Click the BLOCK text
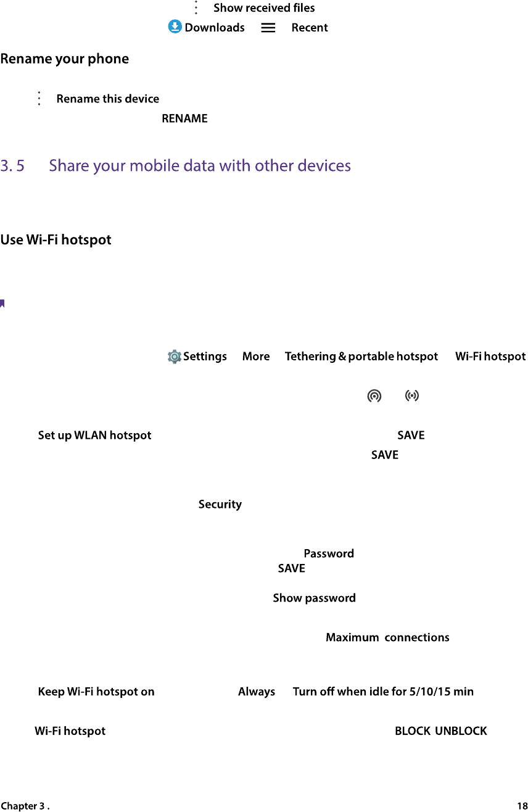 [413, 731]
